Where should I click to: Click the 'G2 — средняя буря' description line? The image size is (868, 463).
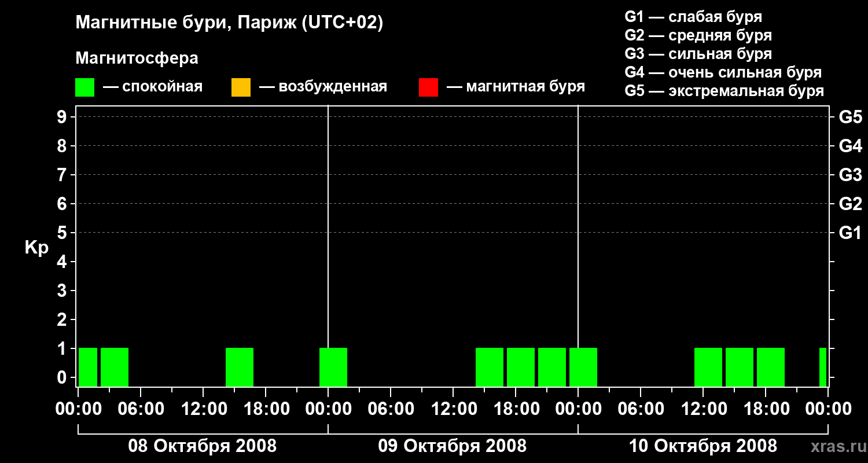click(698, 35)
